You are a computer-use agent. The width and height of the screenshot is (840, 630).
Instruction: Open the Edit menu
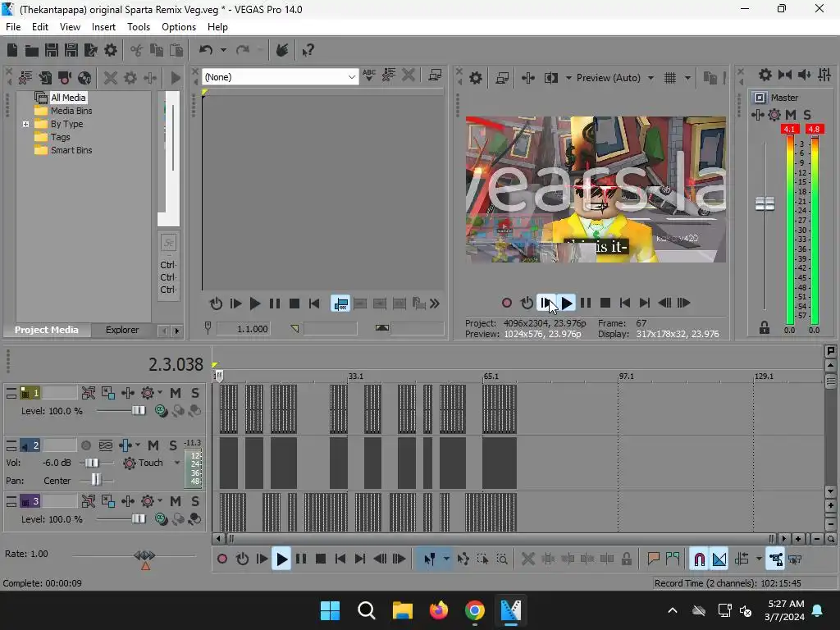coord(39,27)
